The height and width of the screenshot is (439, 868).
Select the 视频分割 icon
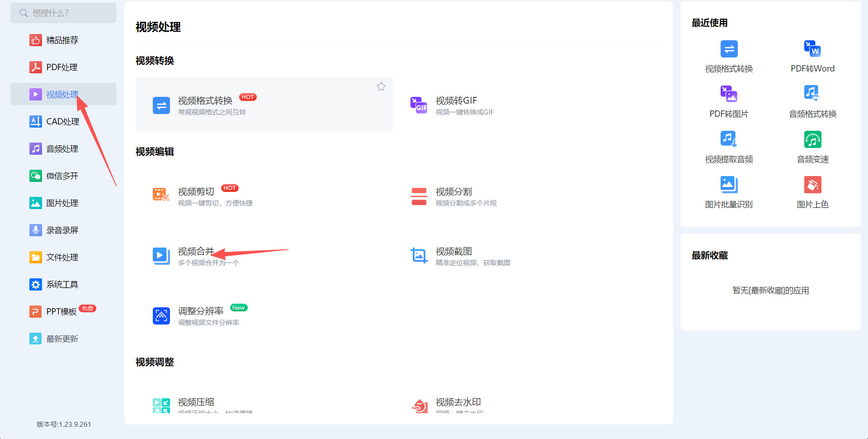click(x=419, y=196)
